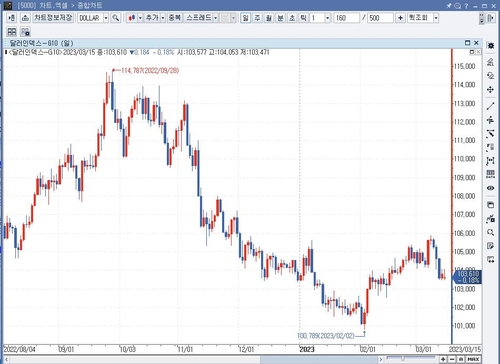
Task: Click the symbol search magnifier button
Action: [116, 18]
